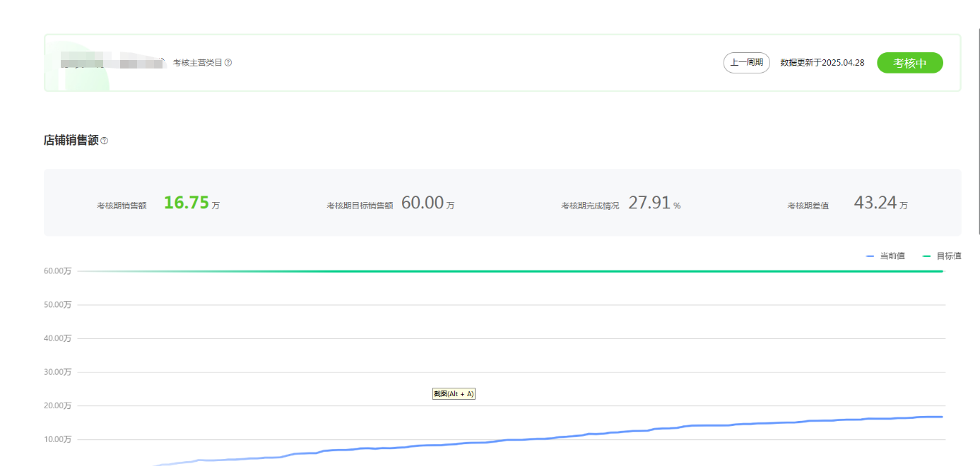This screenshot has height=476, width=980.
Task: Click the 27.91% completion figure
Action: (649, 203)
